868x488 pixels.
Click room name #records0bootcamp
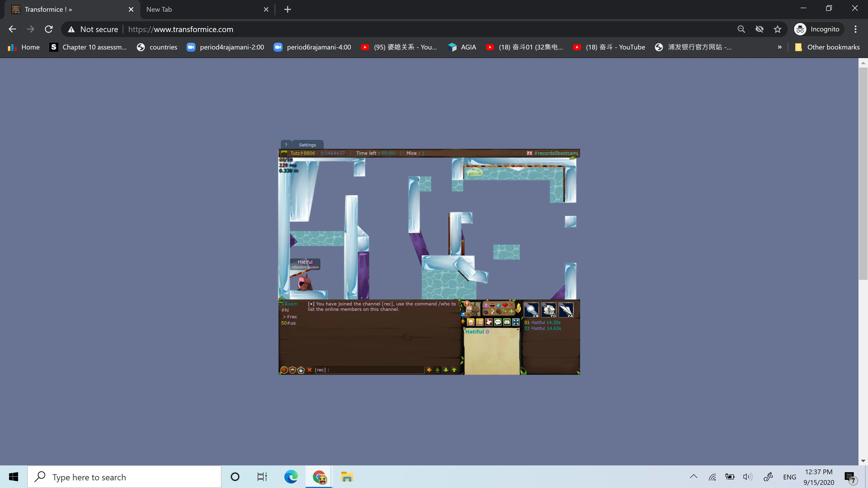pyautogui.click(x=556, y=153)
